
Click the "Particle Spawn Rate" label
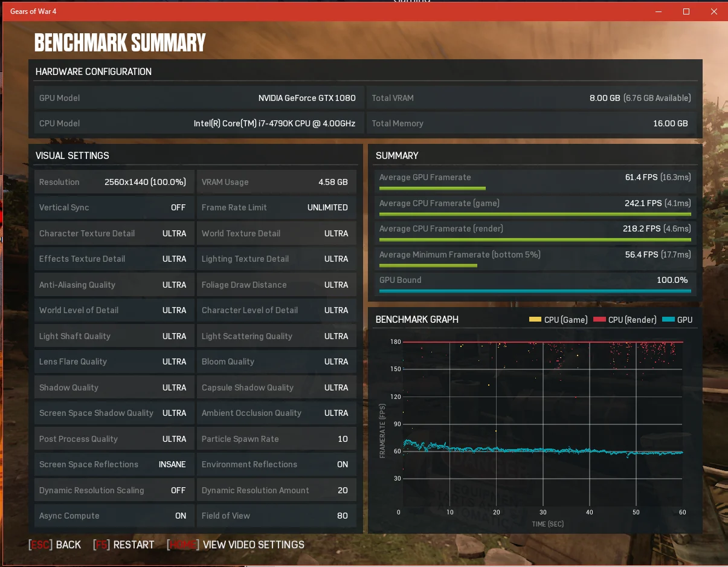[240, 439]
